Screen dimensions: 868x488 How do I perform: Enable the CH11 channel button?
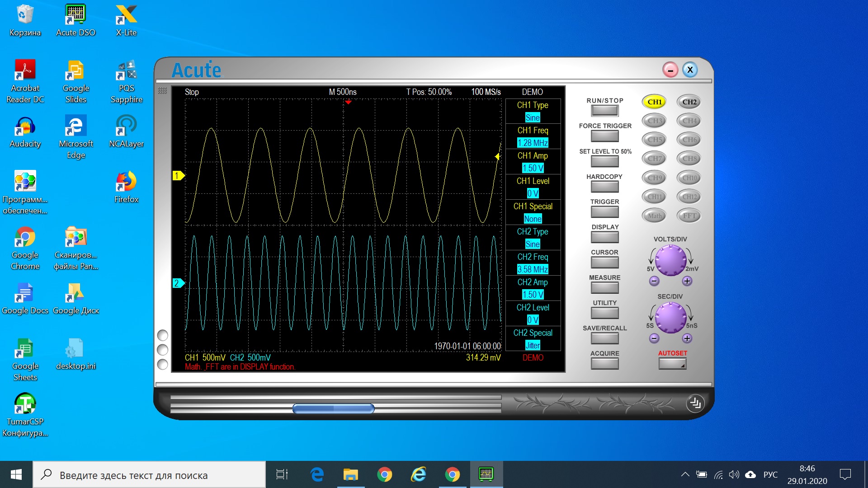click(x=654, y=197)
